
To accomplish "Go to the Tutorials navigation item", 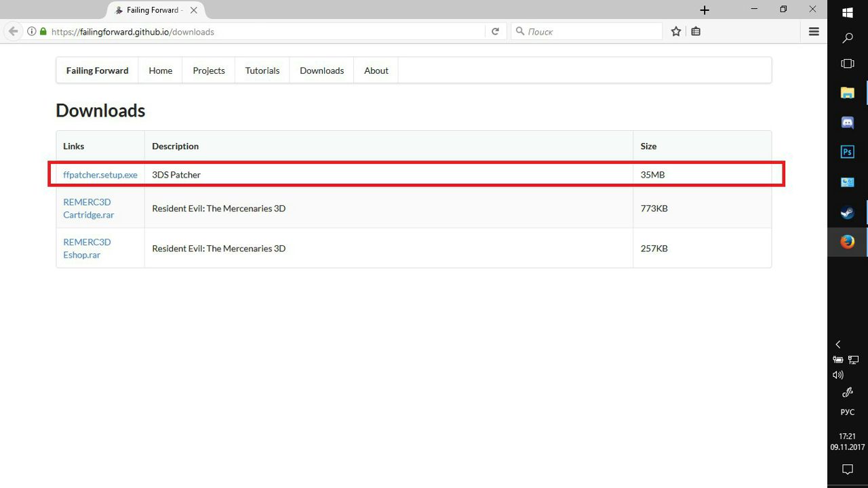I will 262,70.
